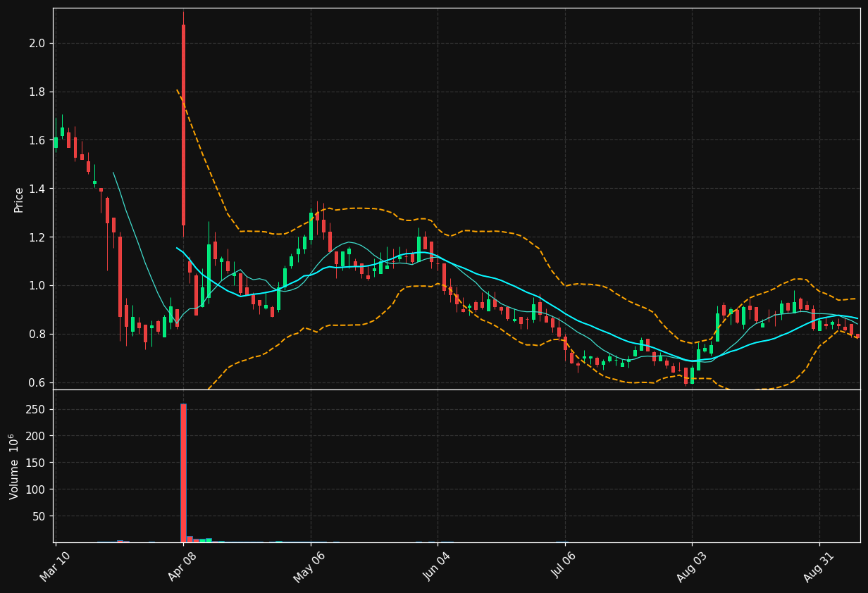Viewport: 868px width, 593px height.
Task: Click the 'May 06' date label
Action: click(x=309, y=566)
